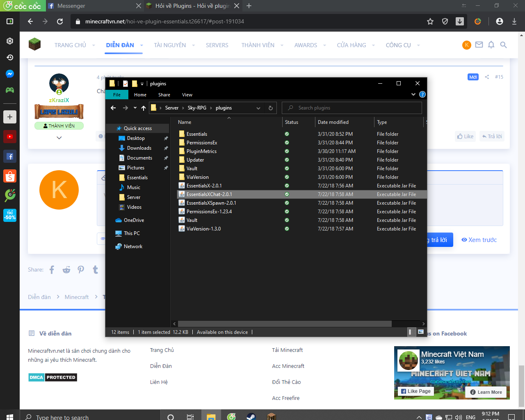
Task: Expand the CỬA HÀNG nav dropdown arrow
Action: coord(373,45)
